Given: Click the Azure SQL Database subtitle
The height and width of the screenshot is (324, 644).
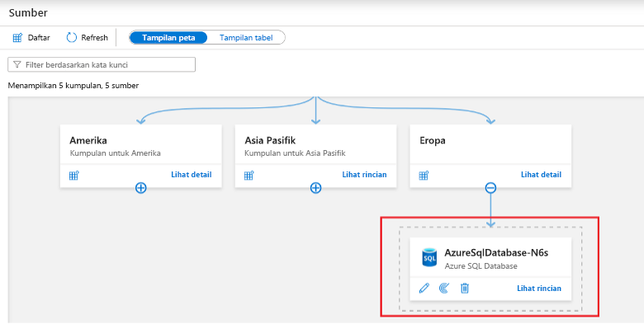Looking at the screenshot, I should click(x=481, y=266).
